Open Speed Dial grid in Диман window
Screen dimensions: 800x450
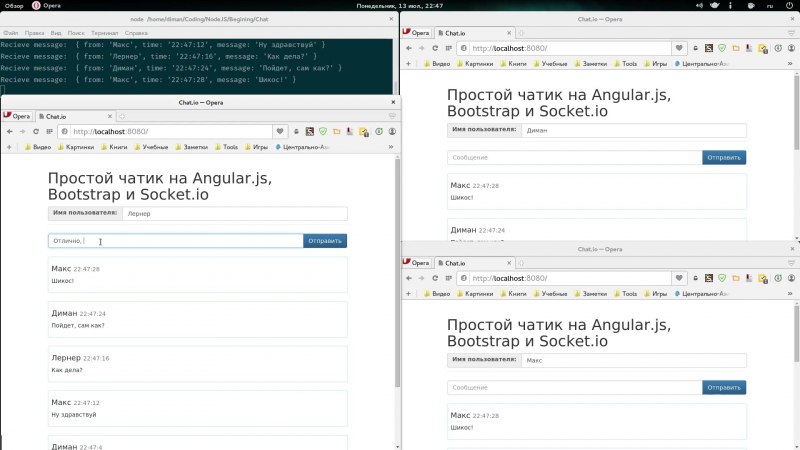[448, 48]
